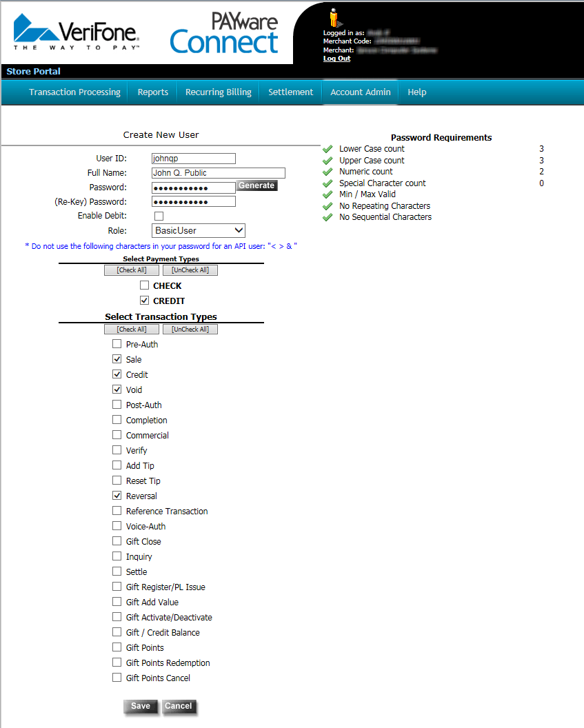Uncheck the Credit transaction type checkbox
584x728 pixels.
(117, 374)
